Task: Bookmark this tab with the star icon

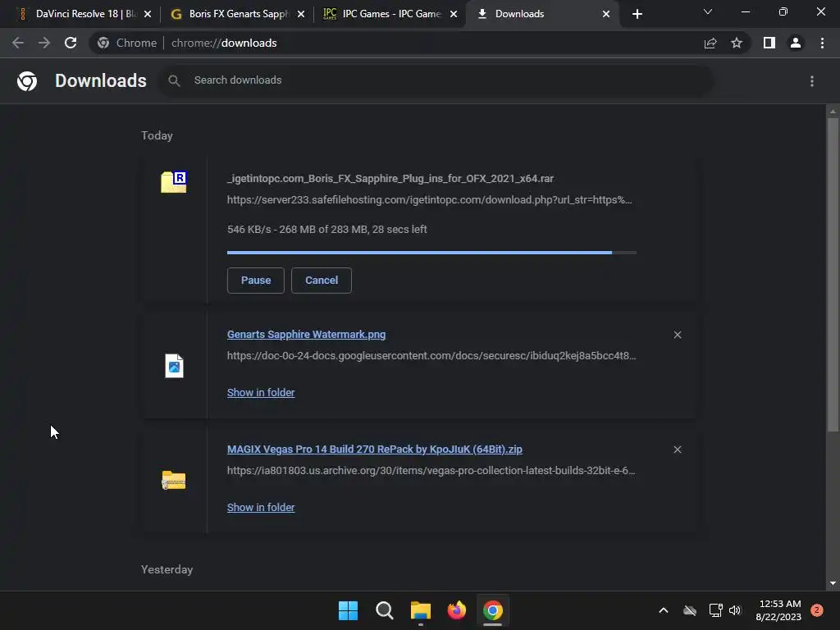Action: pos(737,43)
